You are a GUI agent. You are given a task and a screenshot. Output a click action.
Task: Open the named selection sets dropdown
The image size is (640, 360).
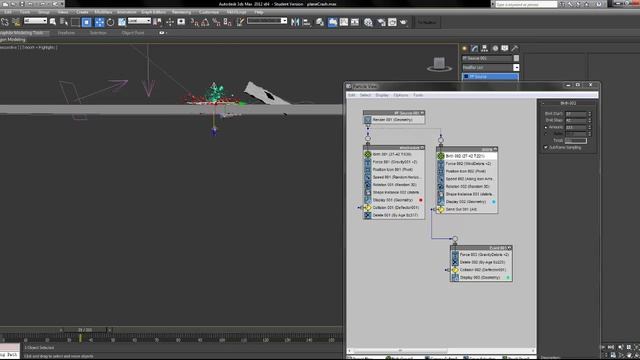pos(267,20)
